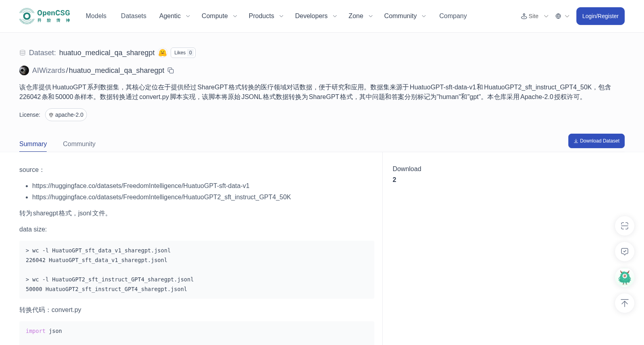Click the Likes 0 button
Viewport: 644px width, 345px height.
coord(183,53)
